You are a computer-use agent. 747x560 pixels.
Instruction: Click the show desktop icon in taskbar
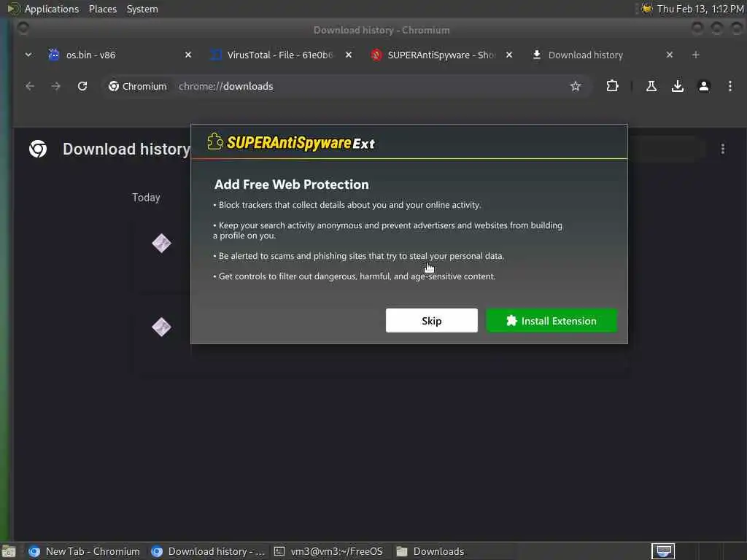click(x=9, y=552)
